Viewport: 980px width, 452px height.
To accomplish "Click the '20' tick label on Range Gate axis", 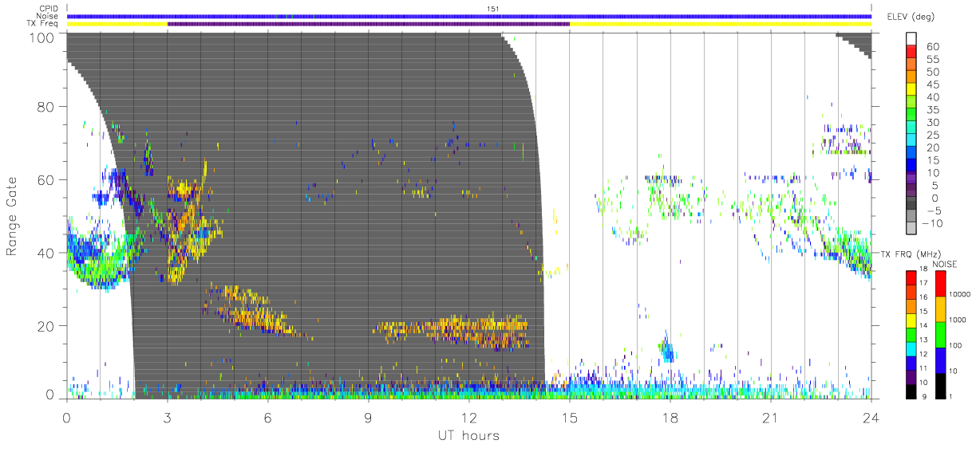I will click(46, 326).
